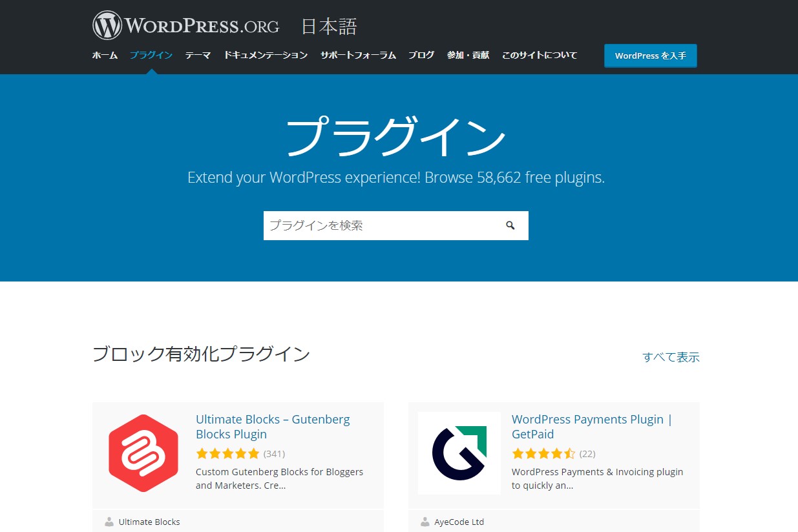Click GetPaid plugin star rating
This screenshot has height=532, width=798.
[x=543, y=453]
